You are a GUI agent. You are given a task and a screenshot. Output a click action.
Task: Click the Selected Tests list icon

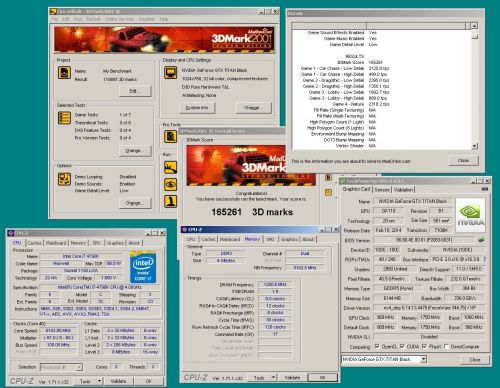pos(64,118)
